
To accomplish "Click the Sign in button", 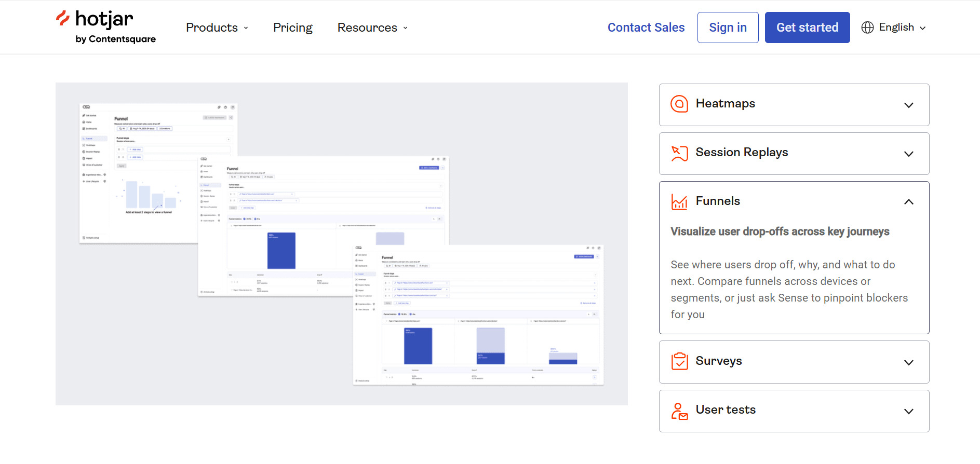I will tap(728, 28).
